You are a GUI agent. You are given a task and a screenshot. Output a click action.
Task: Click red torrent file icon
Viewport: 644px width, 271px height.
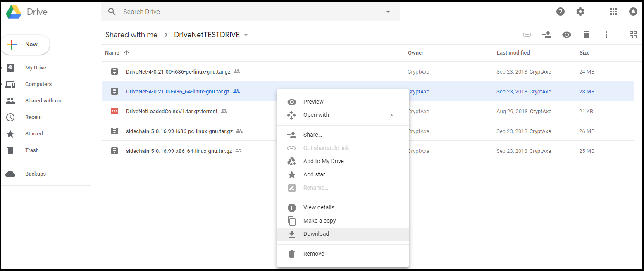[114, 111]
